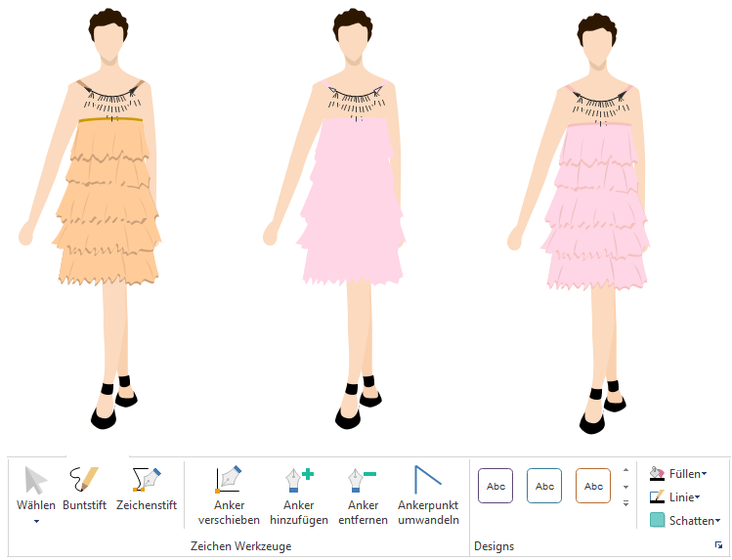Expand the Füllen dropdown arrow
732x560 pixels.
(704, 474)
